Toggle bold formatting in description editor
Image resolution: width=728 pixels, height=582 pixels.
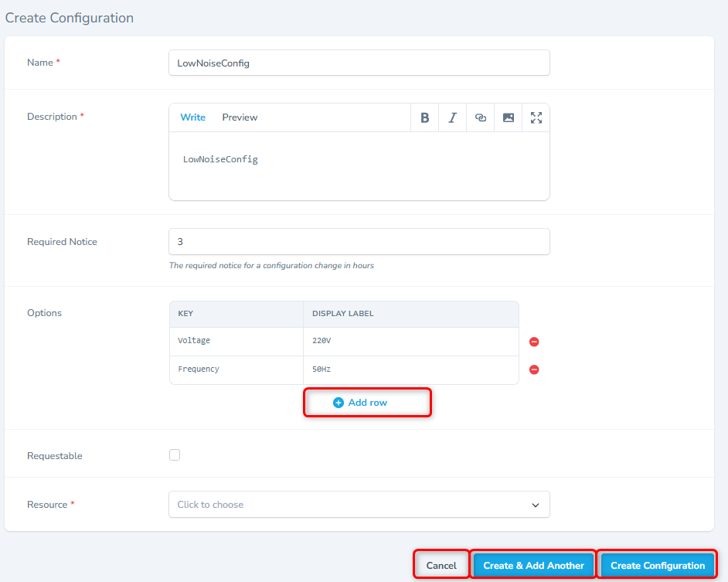424,117
